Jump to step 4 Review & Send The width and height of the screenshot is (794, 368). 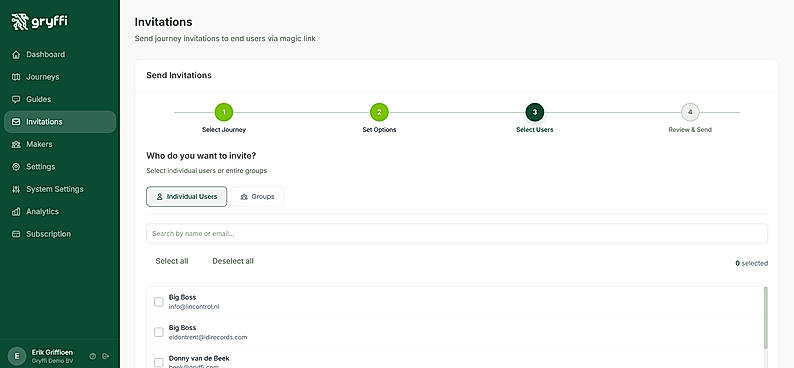690,112
